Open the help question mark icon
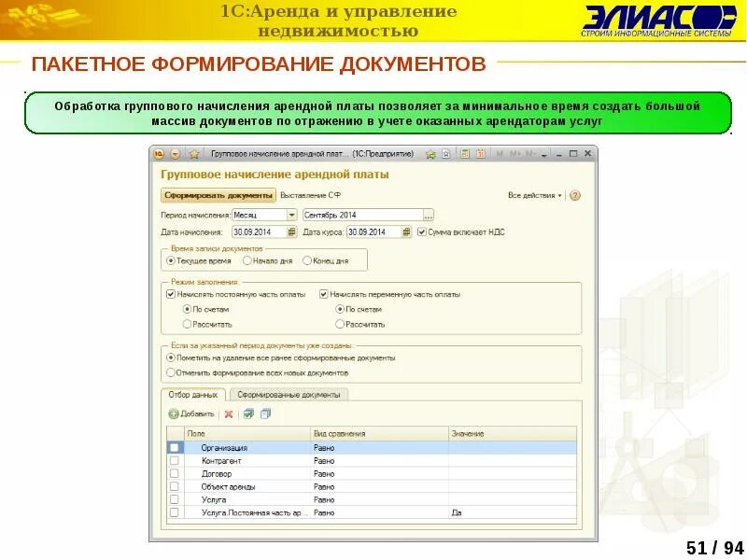The image size is (747, 560). pos(575,196)
